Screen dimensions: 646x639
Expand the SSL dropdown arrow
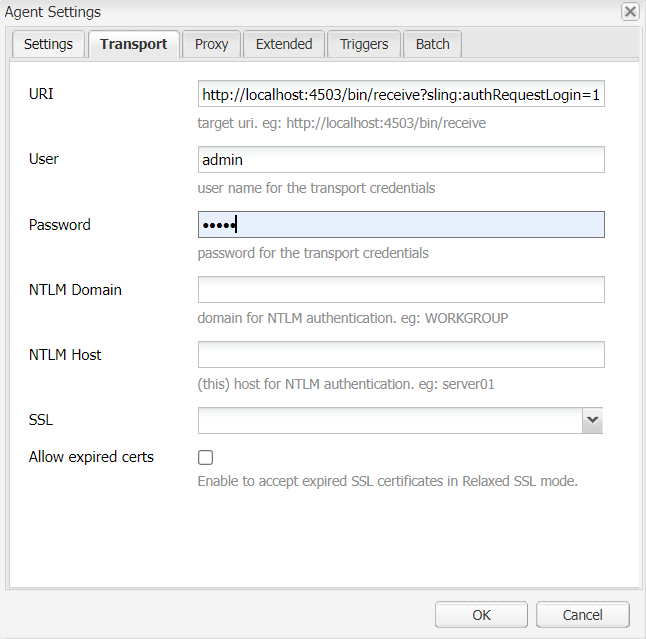point(593,421)
